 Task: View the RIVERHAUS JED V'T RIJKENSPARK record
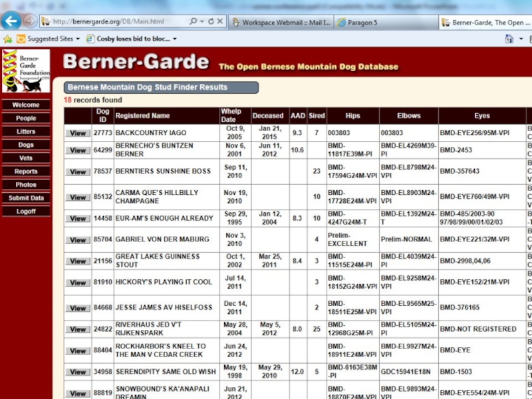pyautogui.click(x=78, y=329)
